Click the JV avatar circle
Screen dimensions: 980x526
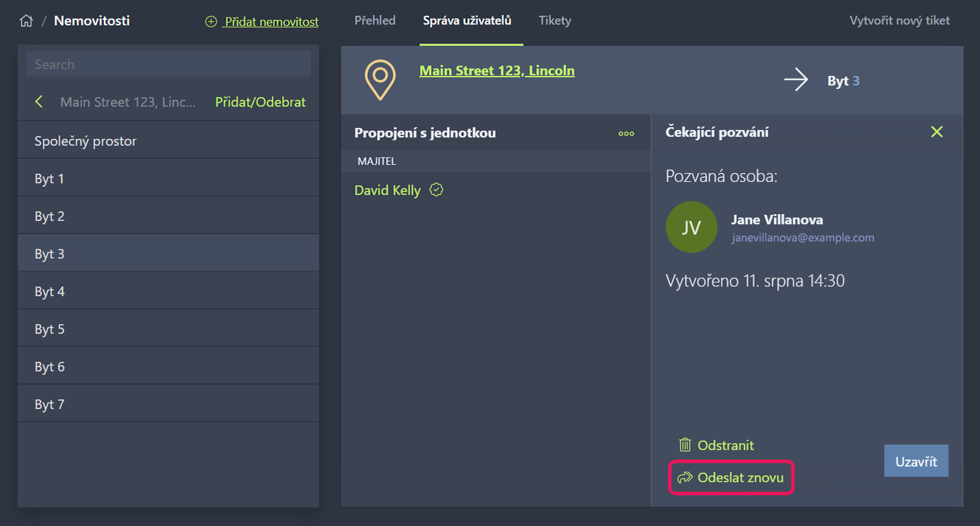pyautogui.click(x=691, y=227)
